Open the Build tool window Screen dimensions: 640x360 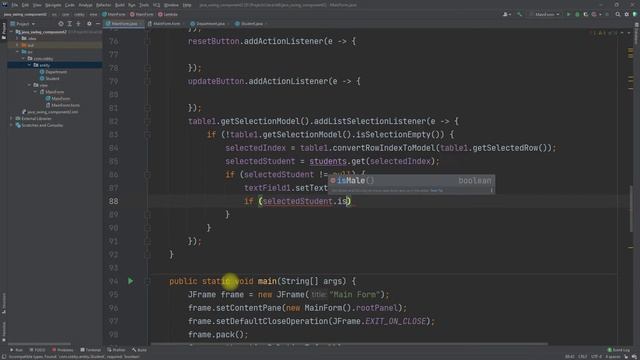click(139, 350)
